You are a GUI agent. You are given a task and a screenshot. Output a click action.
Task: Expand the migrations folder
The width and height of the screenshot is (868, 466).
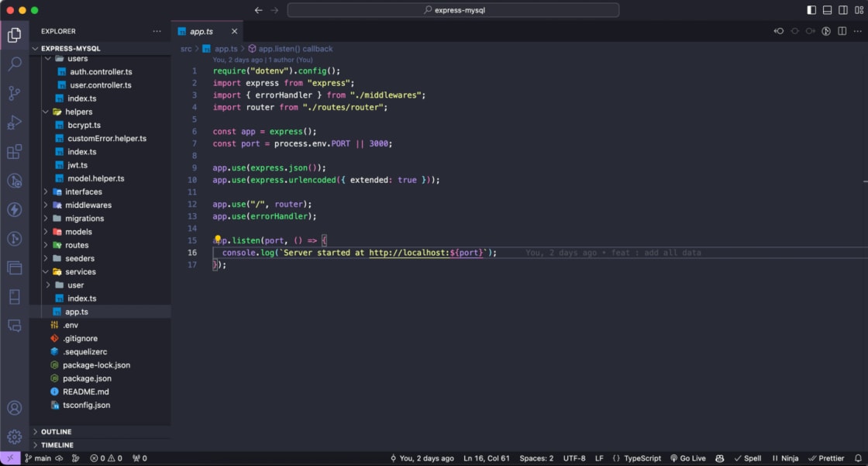pos(100,219)
